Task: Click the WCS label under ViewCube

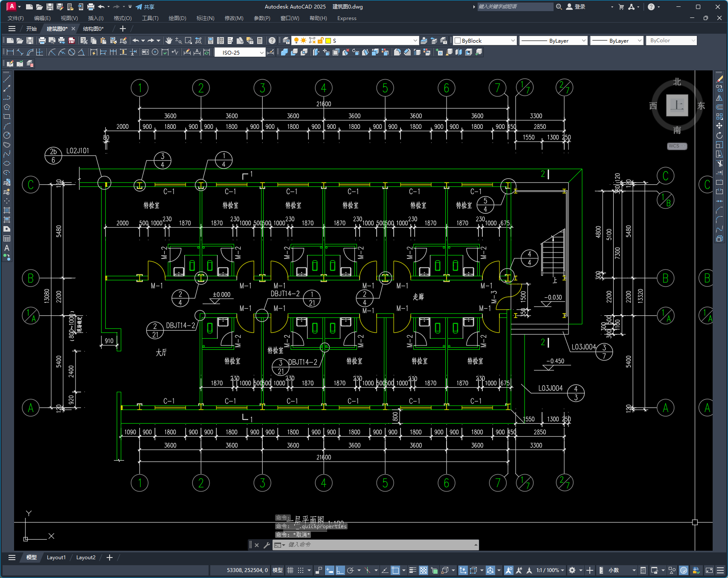Action: click(x=677, y=146)
